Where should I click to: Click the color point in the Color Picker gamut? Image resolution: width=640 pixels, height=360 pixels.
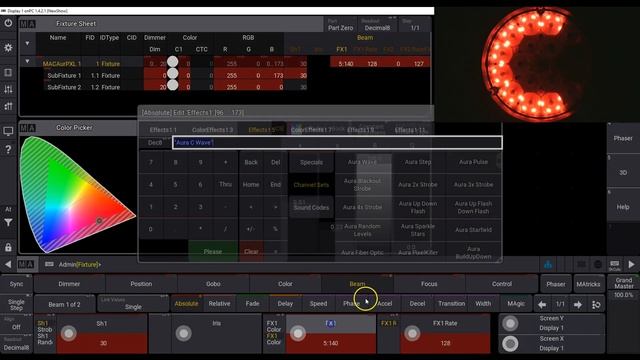pos(99,221)
